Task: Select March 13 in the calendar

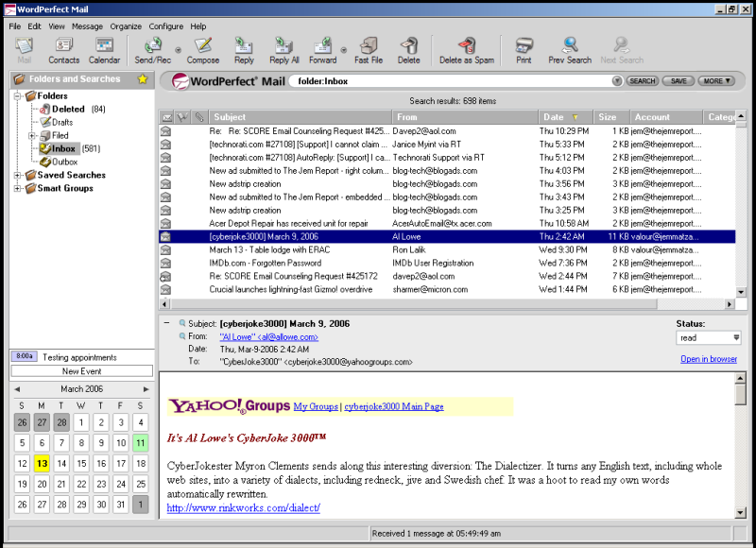Action: point(42,464)
